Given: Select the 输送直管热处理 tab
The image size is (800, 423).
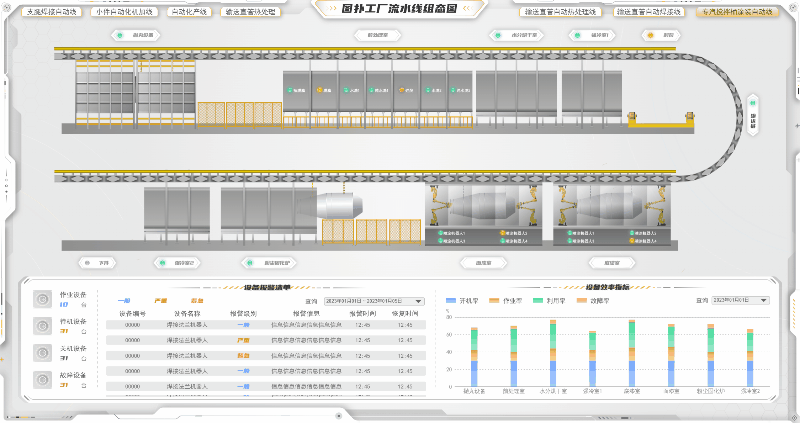Looking at the screenshot, I should pos(251,12).
